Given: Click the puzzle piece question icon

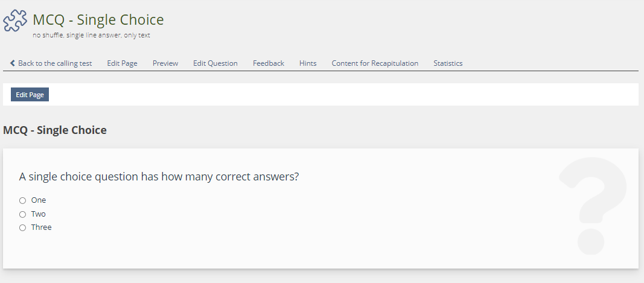Looking at the screenshot, I should 15,19.
